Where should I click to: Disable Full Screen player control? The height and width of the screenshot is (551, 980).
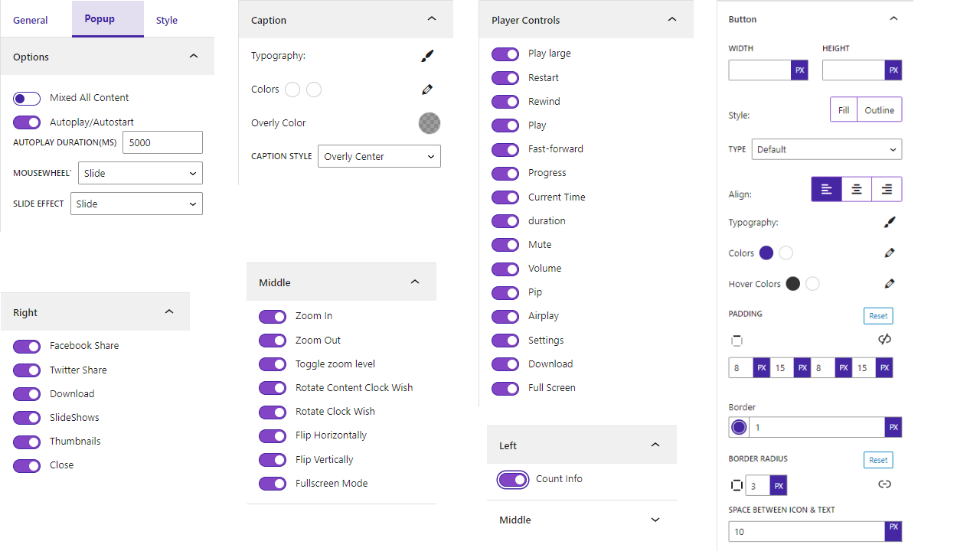coord(505,389)
